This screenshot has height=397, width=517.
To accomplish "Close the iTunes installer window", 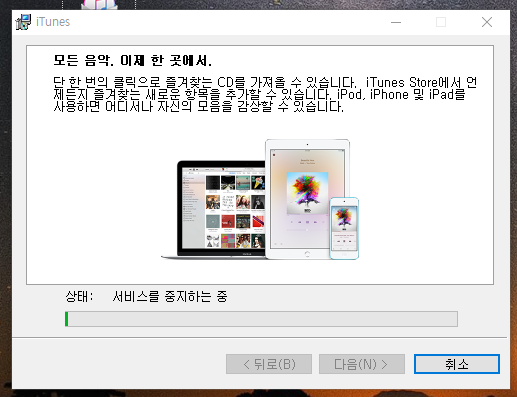I will coord(487,22).
